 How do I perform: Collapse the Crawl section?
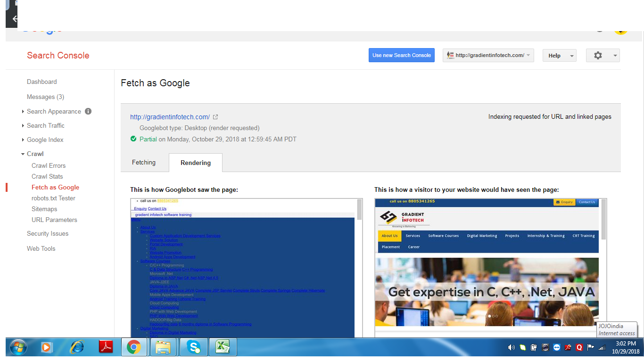(x=23, y=154)
